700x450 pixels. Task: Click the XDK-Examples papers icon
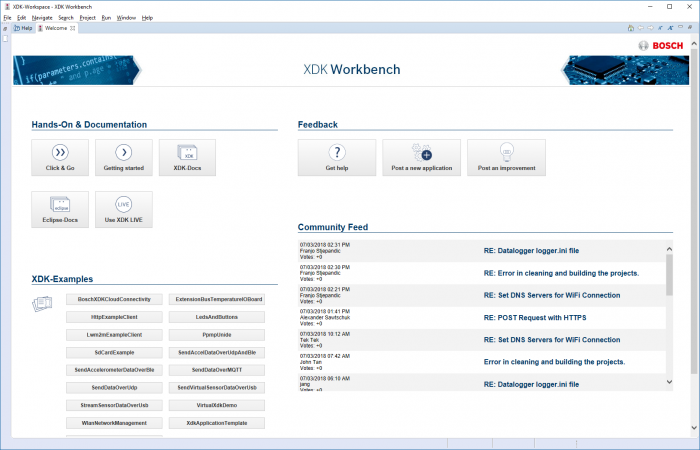[x=42, y=304]
